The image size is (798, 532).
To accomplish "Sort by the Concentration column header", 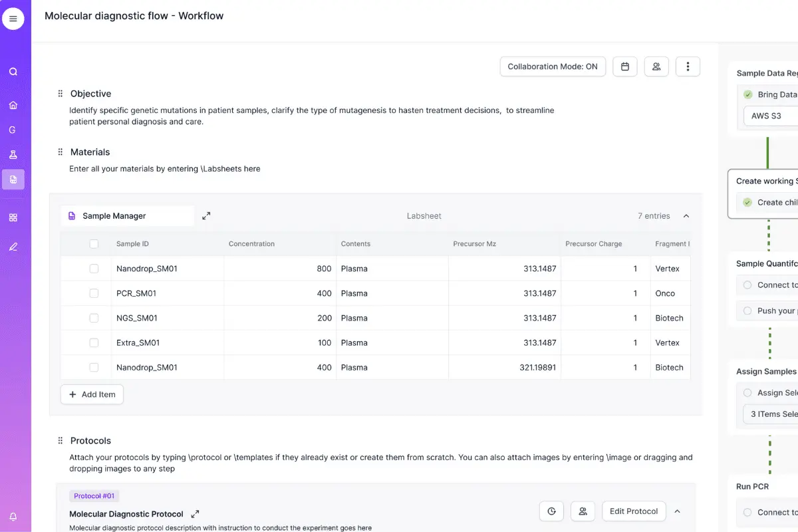I will click(251, 244).
